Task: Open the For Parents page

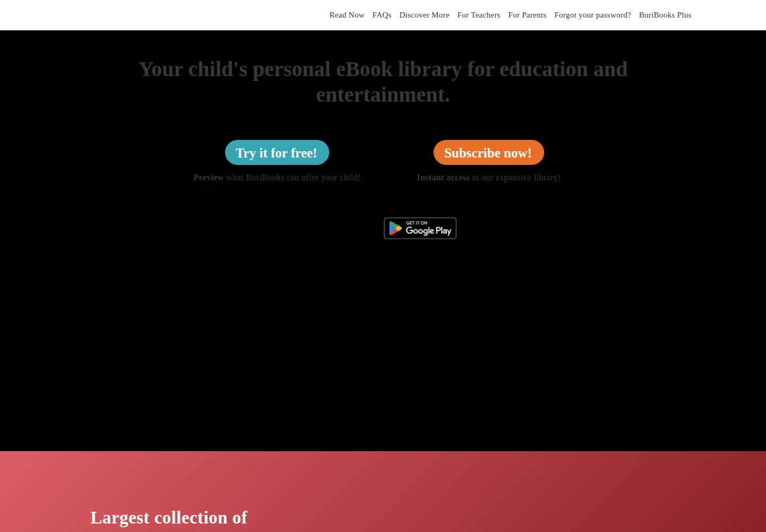Action: click(527, 15)
